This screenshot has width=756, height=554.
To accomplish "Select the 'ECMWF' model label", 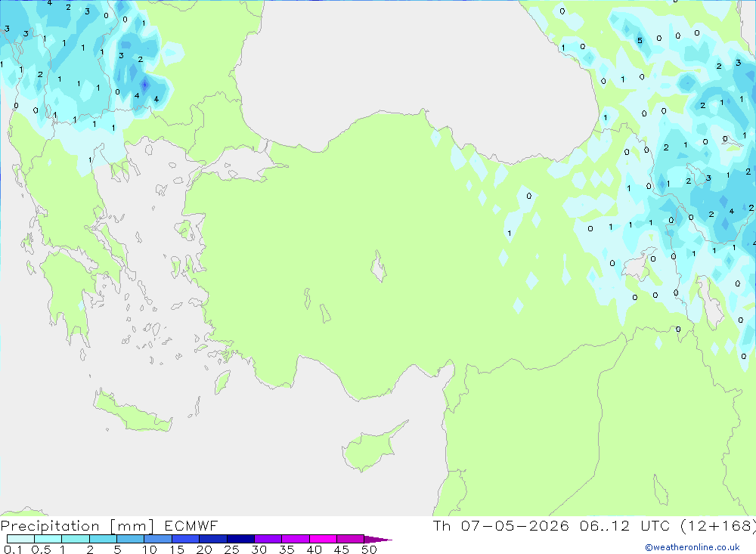I will [x=191, y=525].
